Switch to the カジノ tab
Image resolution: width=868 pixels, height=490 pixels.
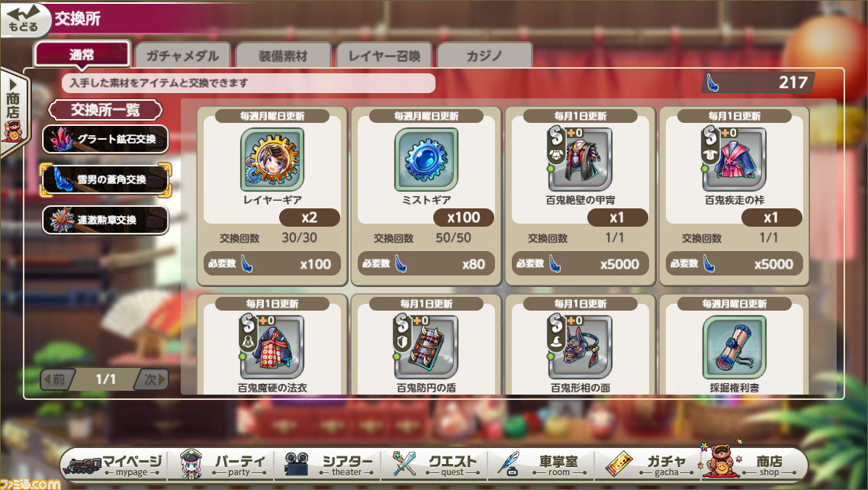[484, 56]
